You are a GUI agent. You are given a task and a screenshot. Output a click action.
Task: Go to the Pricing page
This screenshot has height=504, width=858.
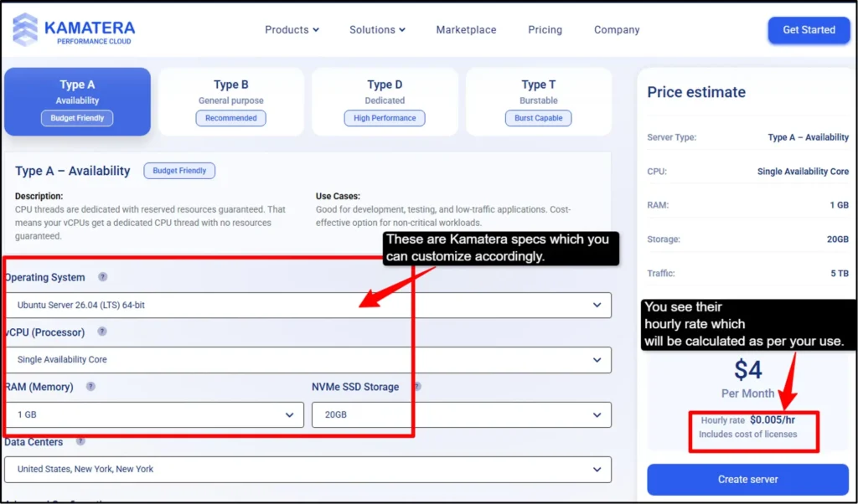545,29
